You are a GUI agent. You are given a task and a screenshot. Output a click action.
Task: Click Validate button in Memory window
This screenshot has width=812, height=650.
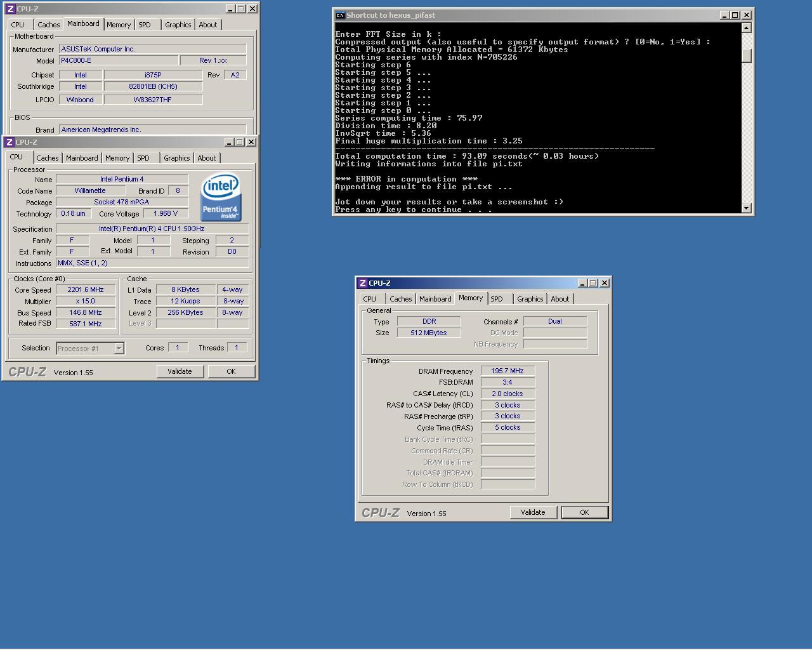point(533,512)
